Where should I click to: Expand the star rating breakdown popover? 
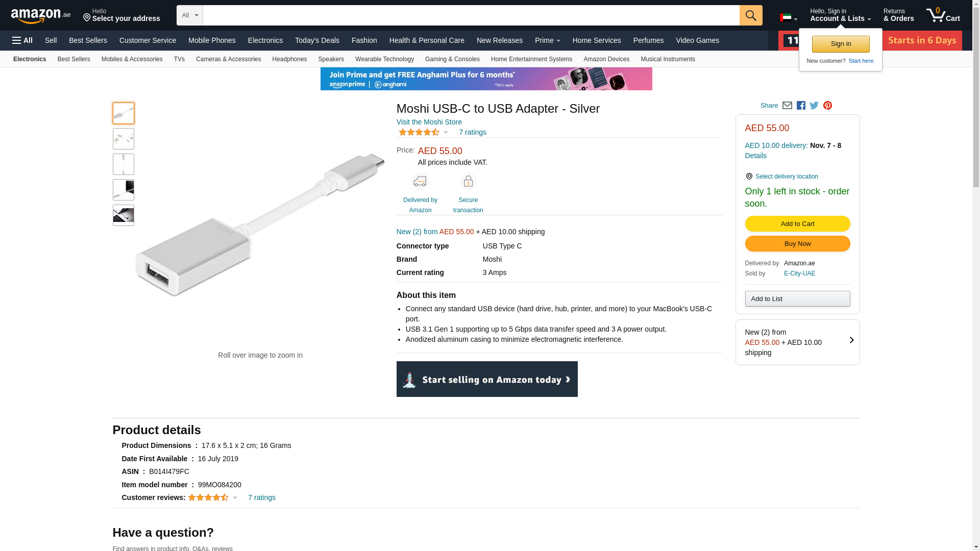coord(446,133)
